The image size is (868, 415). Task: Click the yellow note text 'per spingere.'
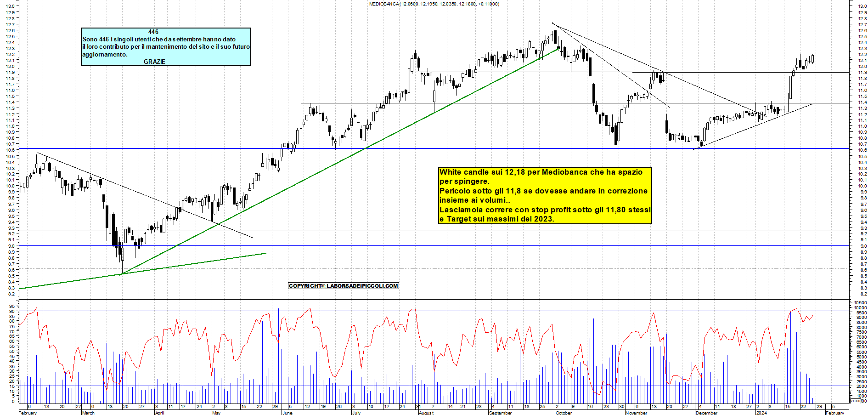[x=464, y=182]
